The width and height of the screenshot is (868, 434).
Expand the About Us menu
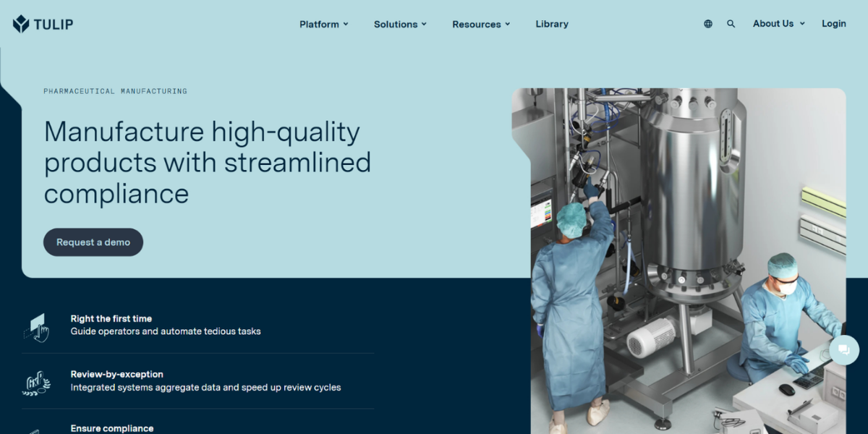pos(778,24)
